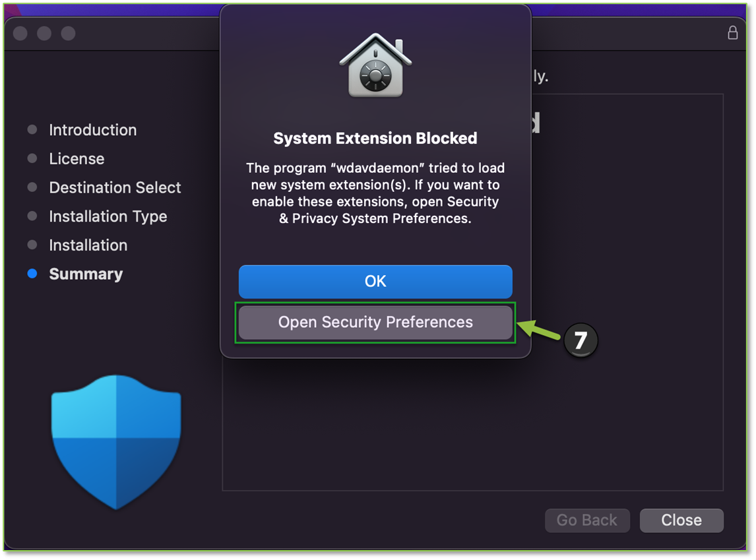756x560 pixels.
Task: Click the Introduction step indicator dot
Action: (32, 130)
